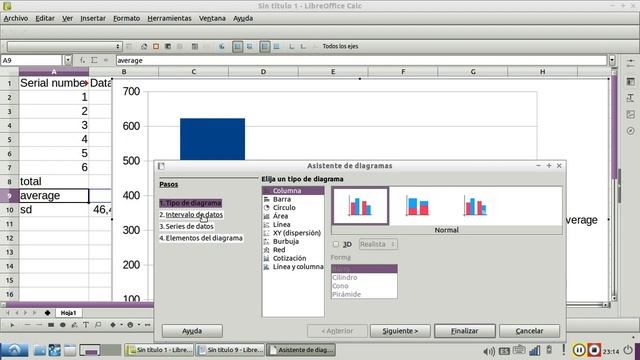Open the Formato menu
This screenshot has width=640, height=360.
(127, 18)
